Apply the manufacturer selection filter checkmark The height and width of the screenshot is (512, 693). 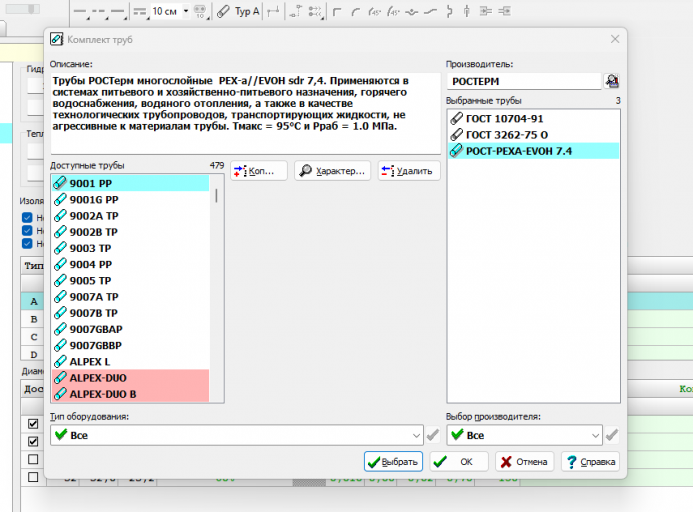point(612,435)
